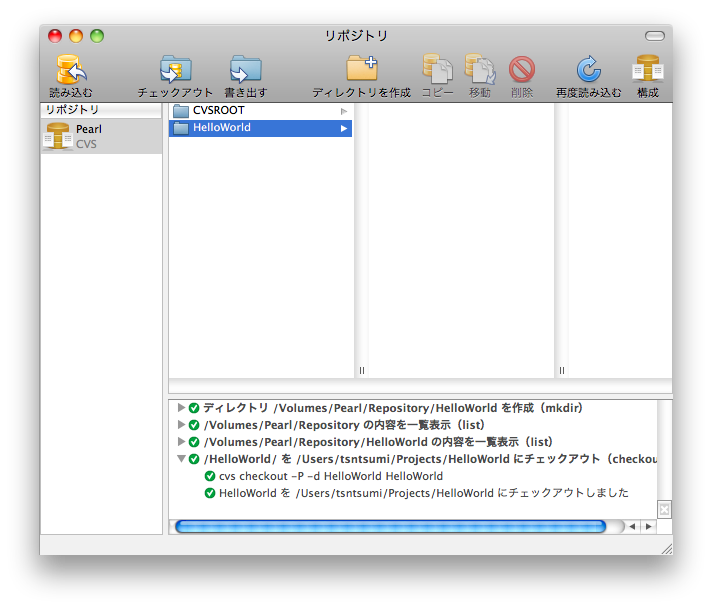Click the window resize grip corner

coord(667,549)
